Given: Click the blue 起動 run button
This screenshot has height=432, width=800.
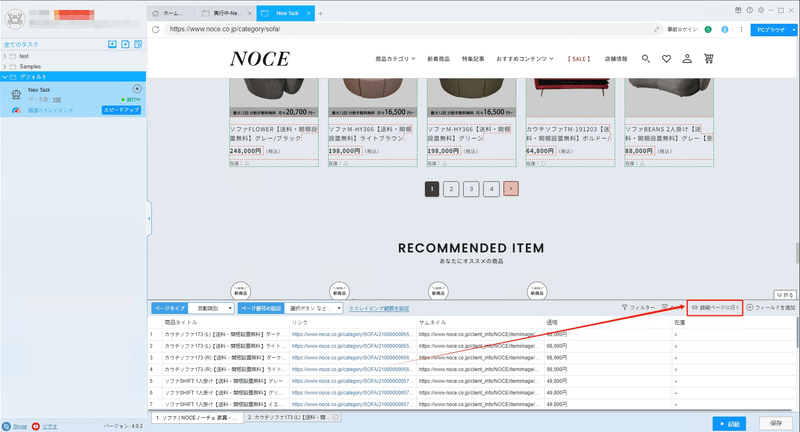Looking at the screenshot, I should point(730,423).
